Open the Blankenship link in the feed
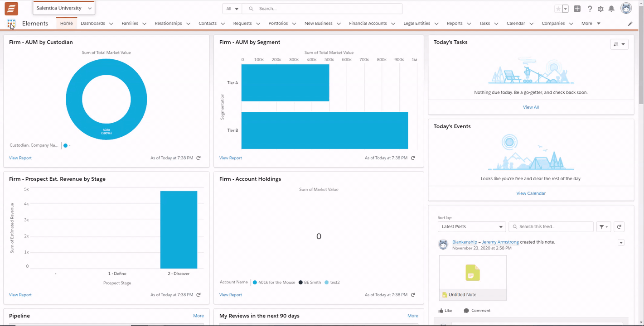The width and height of the screenshot is (644, 326). tap(465, 242)
